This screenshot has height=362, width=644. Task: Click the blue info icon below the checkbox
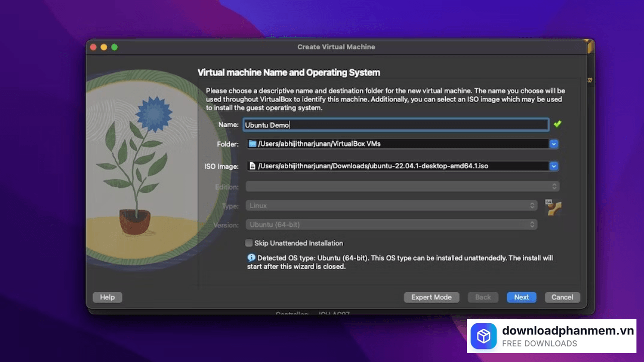click(251, 257)
